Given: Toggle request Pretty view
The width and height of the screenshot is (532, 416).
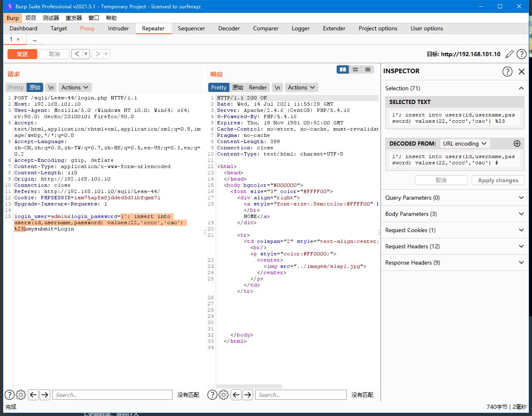Looking at the screenshot, I should 16,87.
